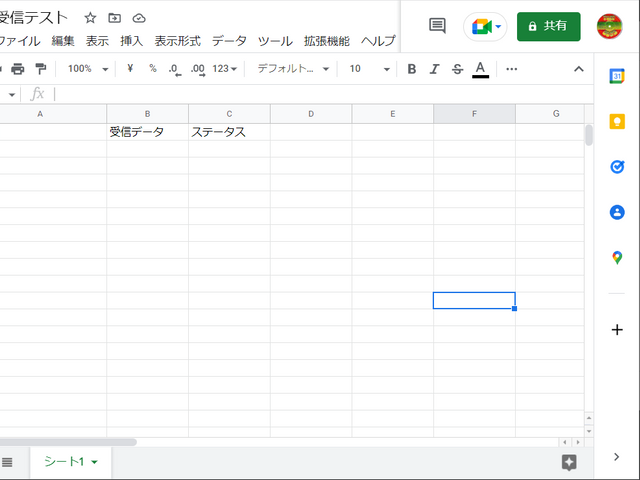Decrease decimal places
The width and height of the screenshot is (640, 480).
tap(175, 69)
